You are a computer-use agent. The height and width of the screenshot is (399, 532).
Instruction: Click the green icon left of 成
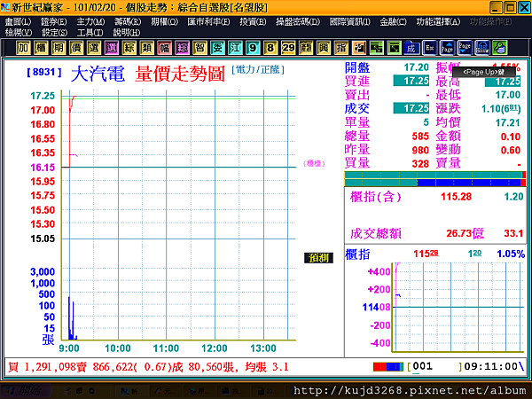[394, 48]
